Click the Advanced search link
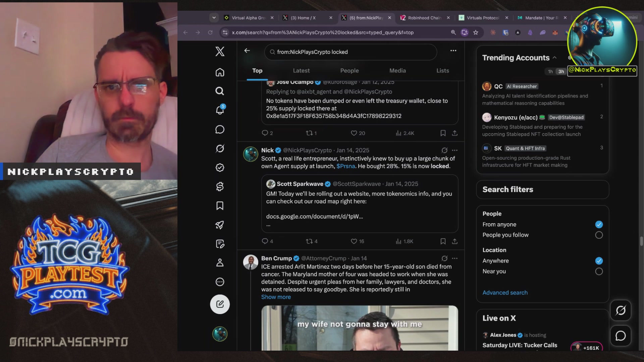644x362 pixels. point(505,293)
